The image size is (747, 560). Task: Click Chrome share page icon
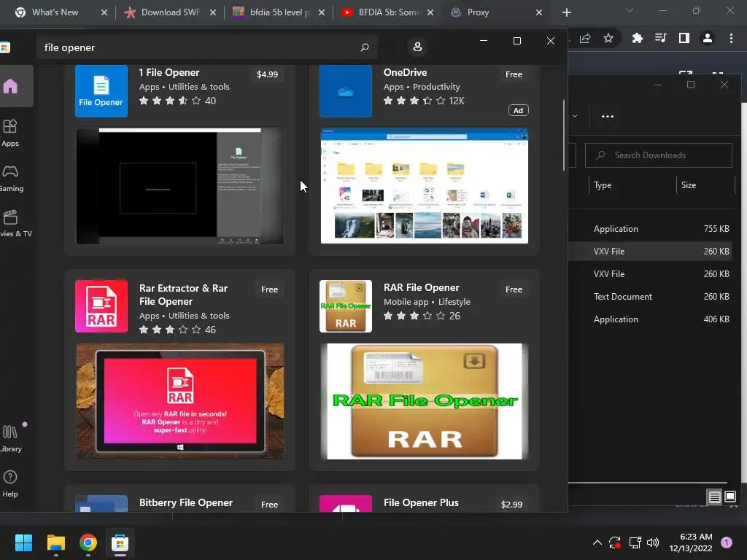585,38
